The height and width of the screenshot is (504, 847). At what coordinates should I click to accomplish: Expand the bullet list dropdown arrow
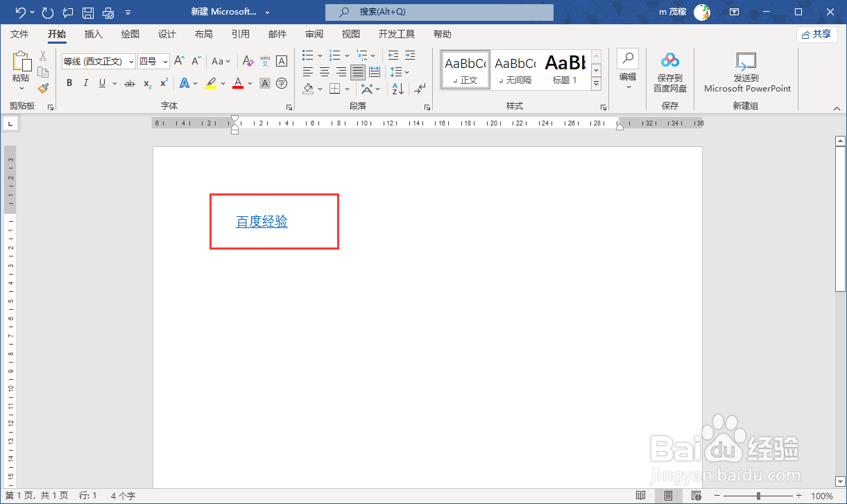point(320,55)
